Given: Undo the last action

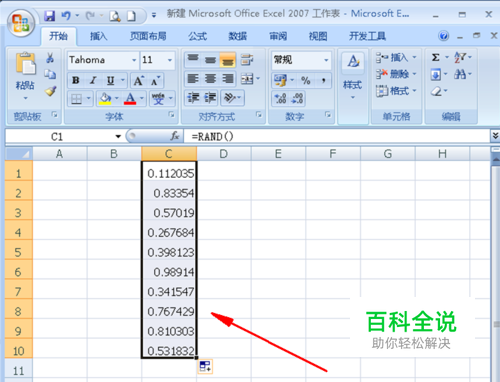Looking at the screenshot, I should tap(66, 15).
